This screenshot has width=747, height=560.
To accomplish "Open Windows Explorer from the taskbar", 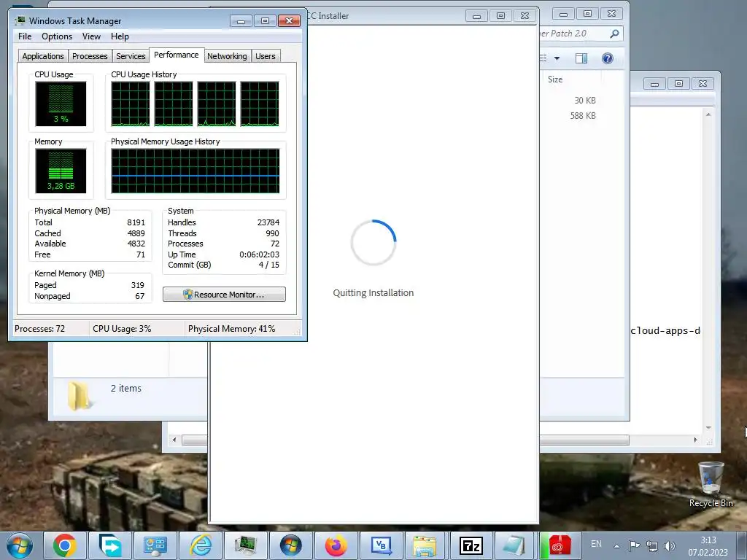I will (425, 545).
